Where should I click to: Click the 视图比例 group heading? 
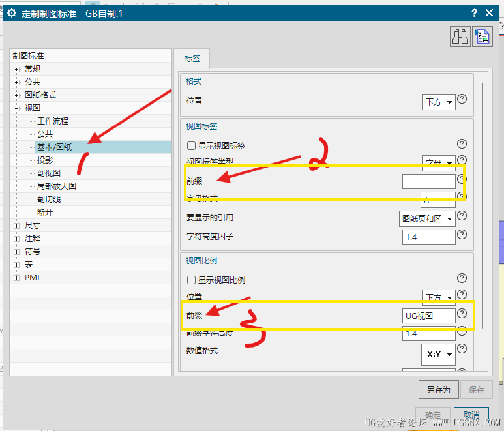click(x=201, y=260)
